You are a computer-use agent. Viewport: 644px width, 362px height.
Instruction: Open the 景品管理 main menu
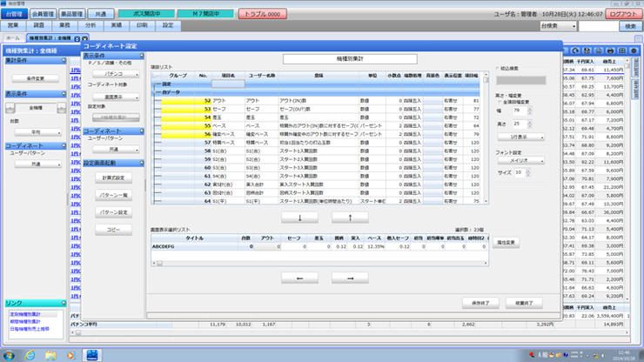click(72, 14)
